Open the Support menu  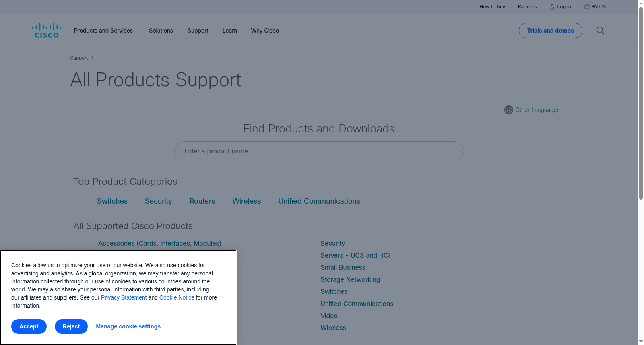(x=198, y=31)
